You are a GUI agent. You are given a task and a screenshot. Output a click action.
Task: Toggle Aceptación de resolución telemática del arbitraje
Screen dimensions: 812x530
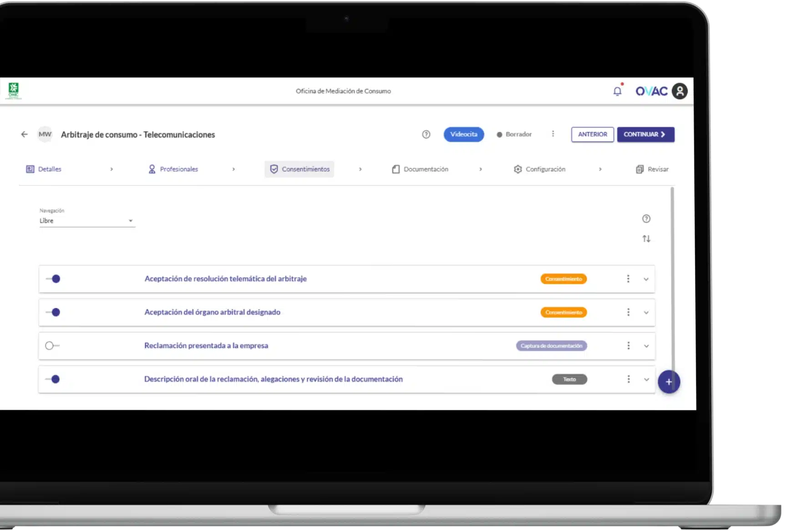pyautogui.click(x=53, y=279)
